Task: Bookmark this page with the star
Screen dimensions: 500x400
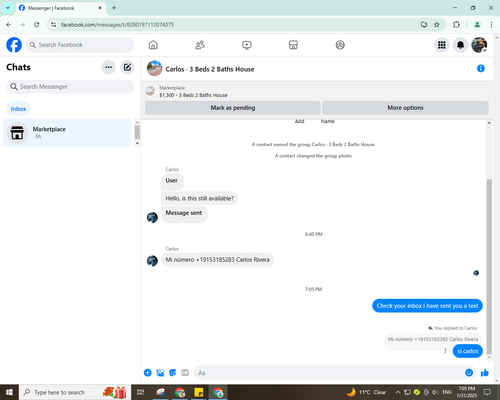Action: [437, 25]
